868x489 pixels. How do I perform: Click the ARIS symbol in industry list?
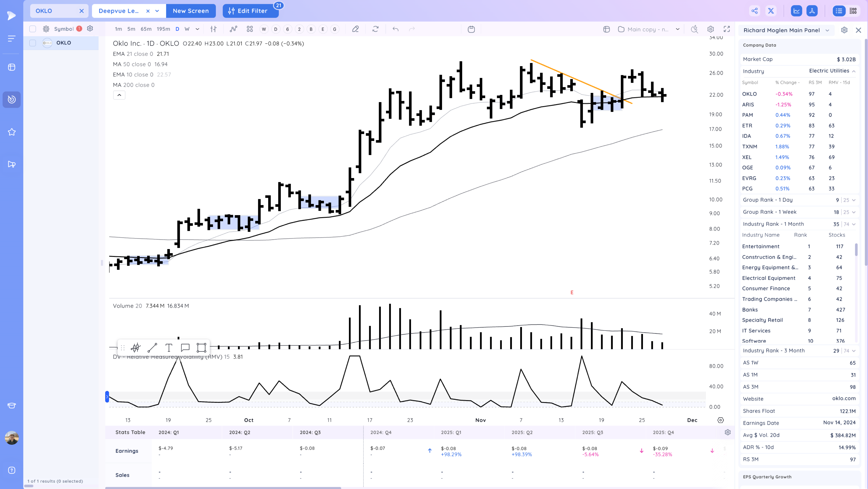coord(748,104)
